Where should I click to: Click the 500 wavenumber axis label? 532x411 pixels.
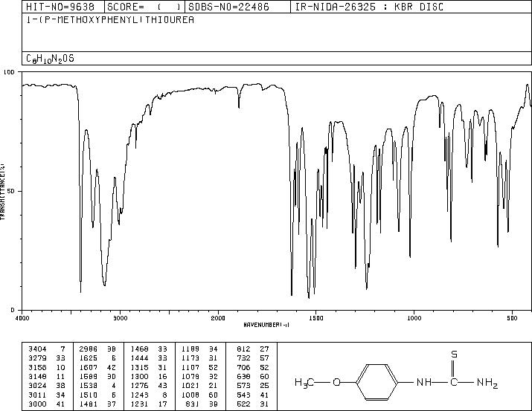pyautogui.click(x=512, y=318)
